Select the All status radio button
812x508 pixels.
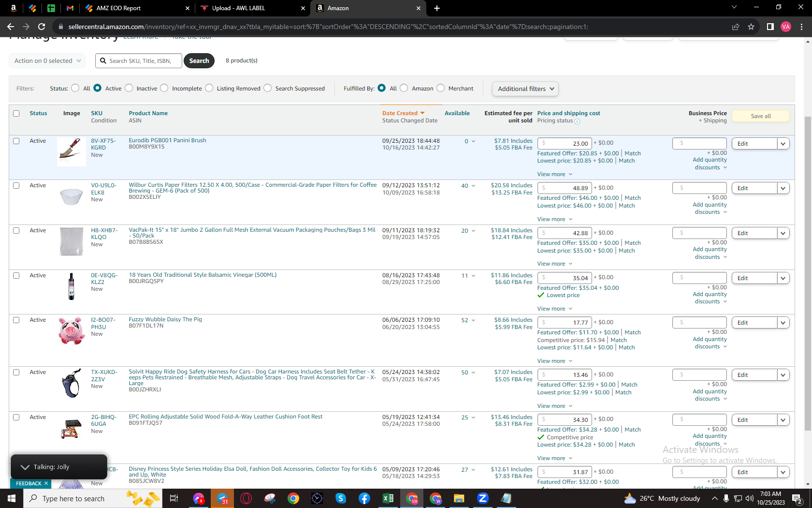click(x=75, y=88)
